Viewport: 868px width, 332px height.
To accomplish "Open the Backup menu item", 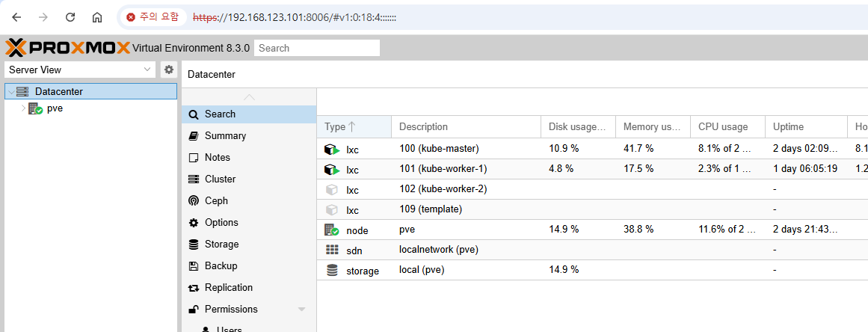I will (x=249, y=265).
